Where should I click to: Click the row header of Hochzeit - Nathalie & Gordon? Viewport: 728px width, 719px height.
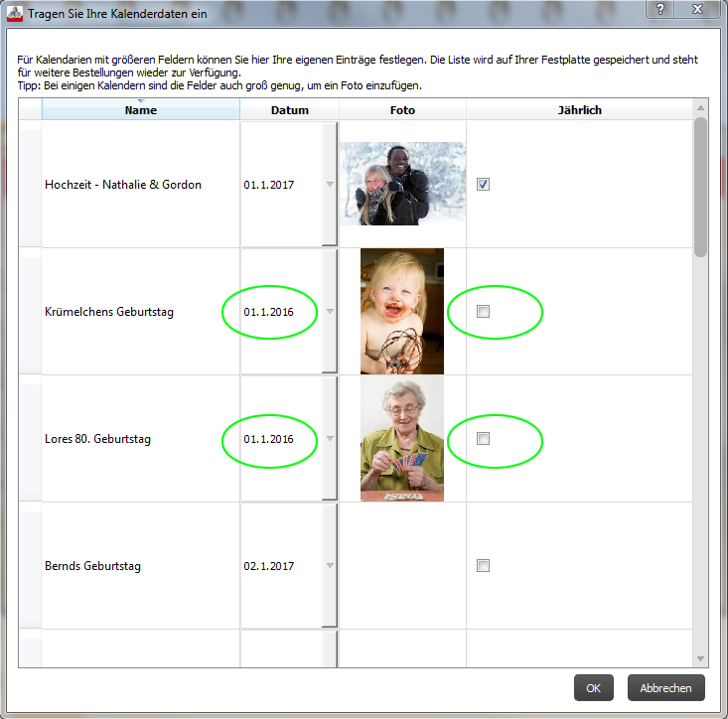tap(30, 185)
